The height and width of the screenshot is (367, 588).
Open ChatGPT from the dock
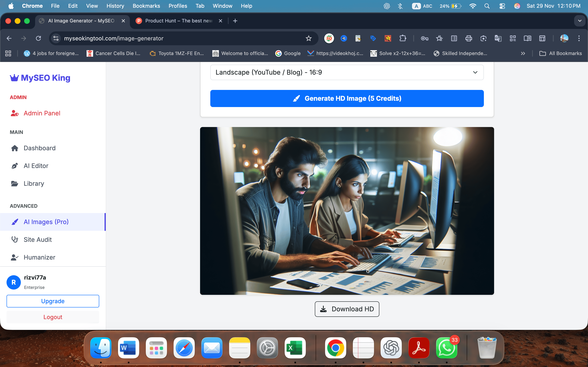coord(391,348)
